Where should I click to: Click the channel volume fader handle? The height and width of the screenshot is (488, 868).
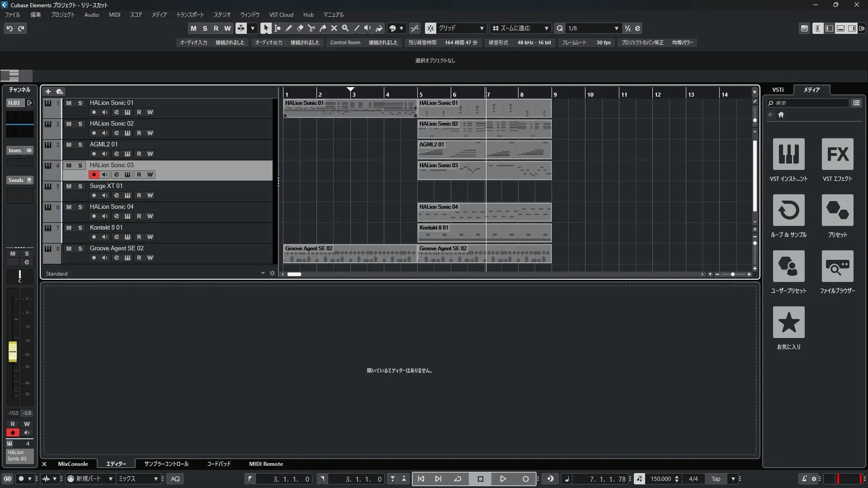[13, 352]
